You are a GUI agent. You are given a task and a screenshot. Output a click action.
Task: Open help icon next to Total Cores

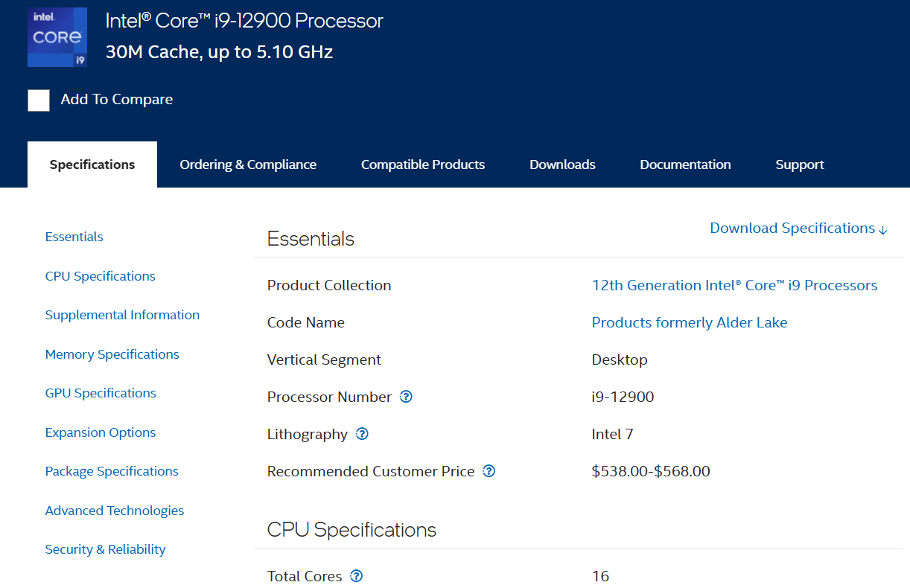tap(357, 576)
